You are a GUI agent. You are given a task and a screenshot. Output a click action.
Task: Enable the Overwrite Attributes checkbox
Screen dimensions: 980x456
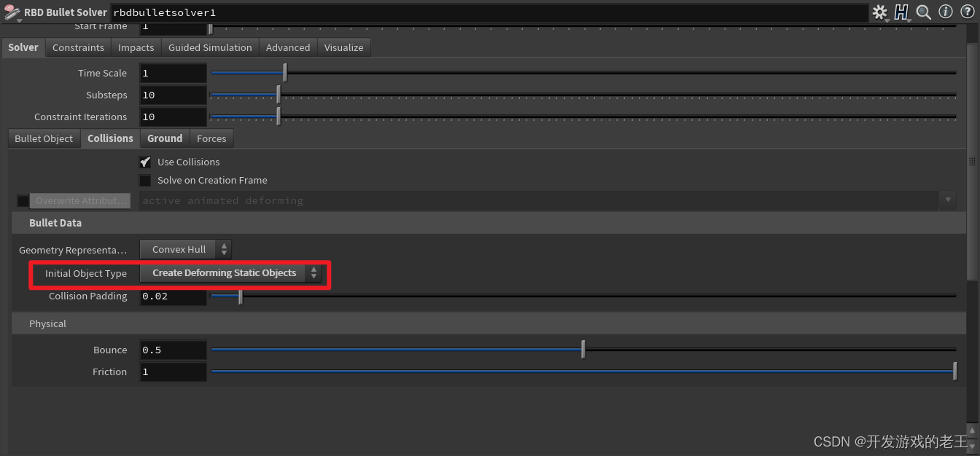click(x=23, y=200)
